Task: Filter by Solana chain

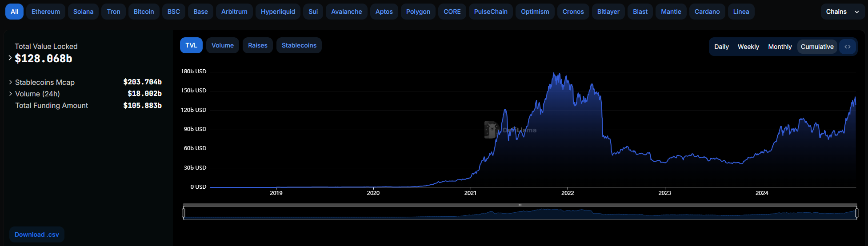Action: (x=83, y=12)
